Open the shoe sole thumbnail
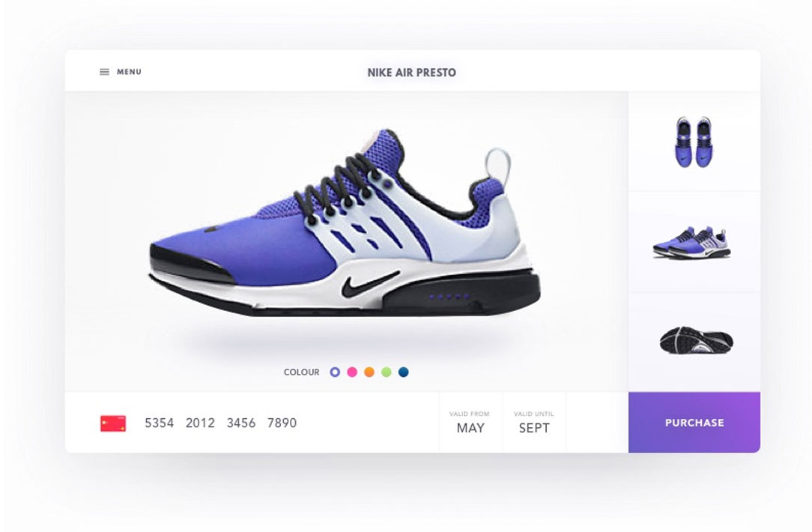Viewport: 812px width, 532px height. click(x=697, y=340)
